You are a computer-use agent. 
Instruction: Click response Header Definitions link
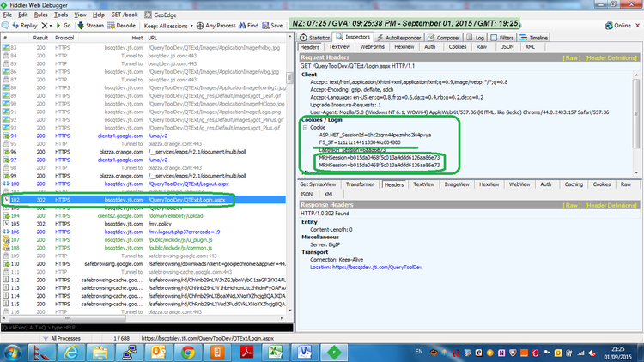coord(611,205)
